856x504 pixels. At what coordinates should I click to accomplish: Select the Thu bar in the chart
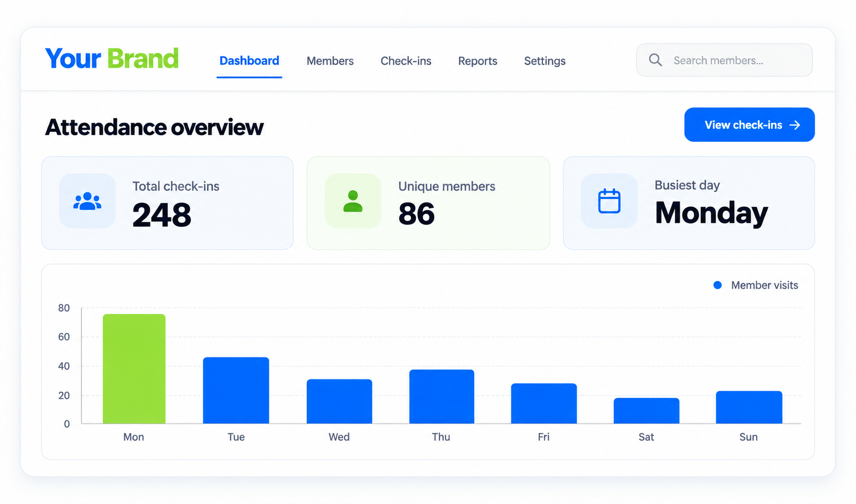[x=442, y=397]
